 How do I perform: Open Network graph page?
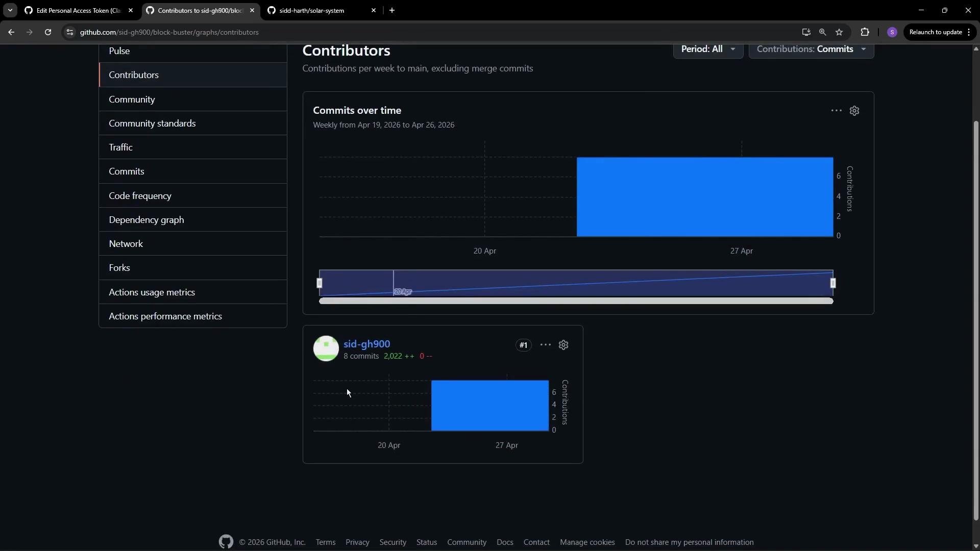192,244
